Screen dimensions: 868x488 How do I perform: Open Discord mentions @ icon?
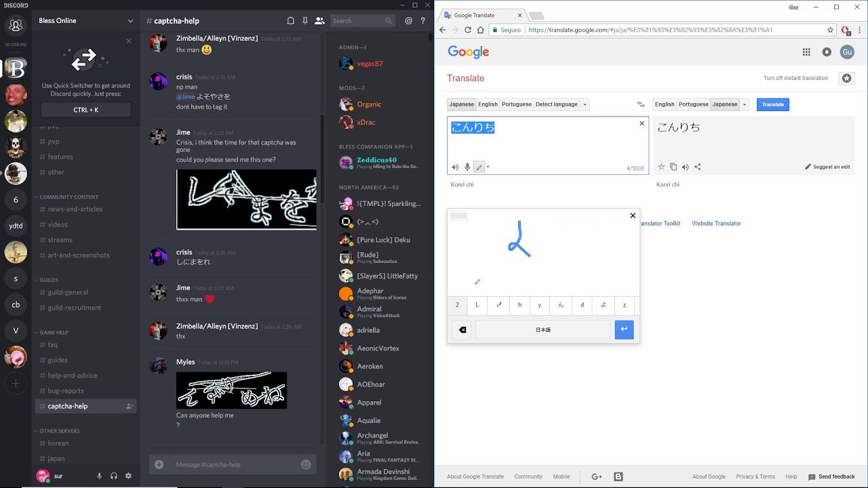pos(408,21)
